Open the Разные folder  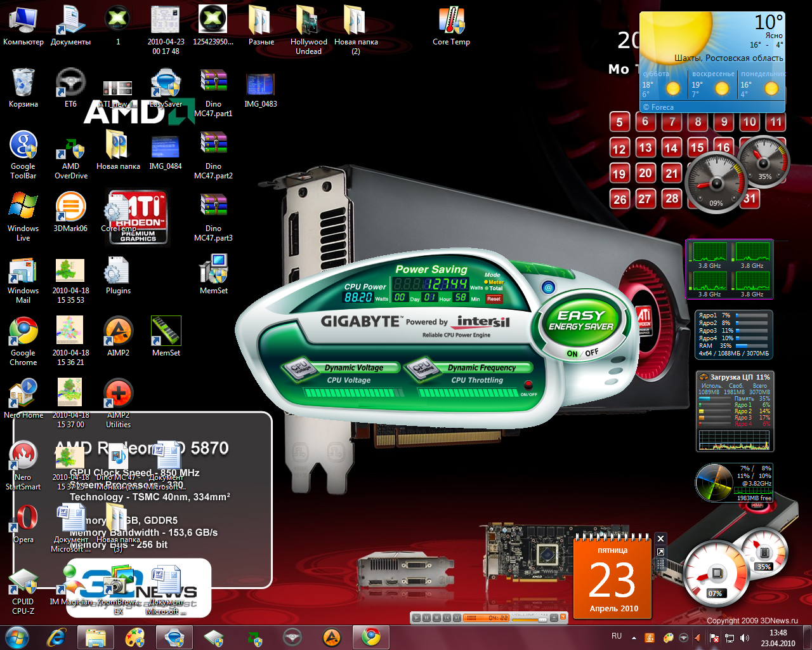pyautogui.click(x=261, y=25)
